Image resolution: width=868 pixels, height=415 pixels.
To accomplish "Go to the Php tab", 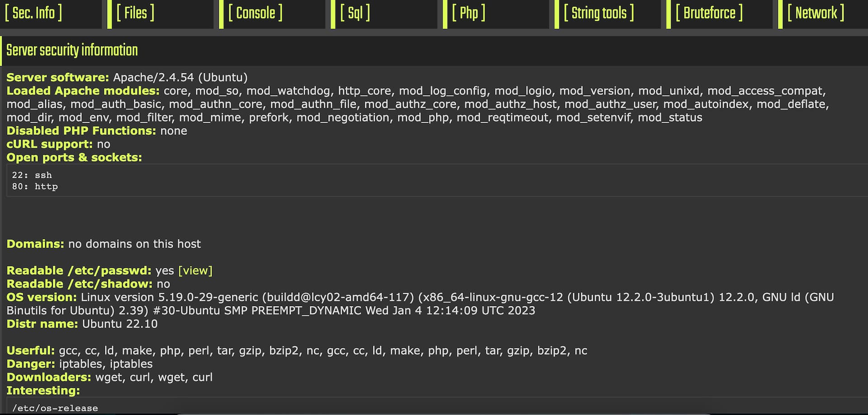I will pyautogui.click(x=468, y=13).
